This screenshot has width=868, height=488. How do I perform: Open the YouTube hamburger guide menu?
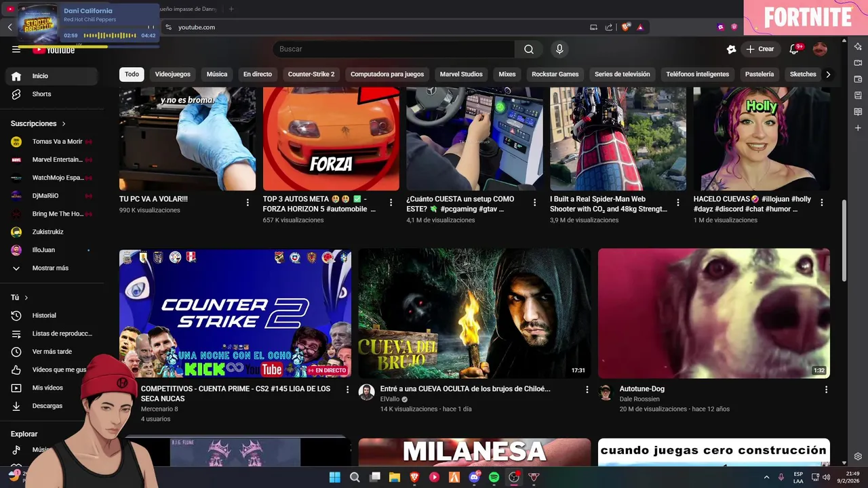point(16,49)
